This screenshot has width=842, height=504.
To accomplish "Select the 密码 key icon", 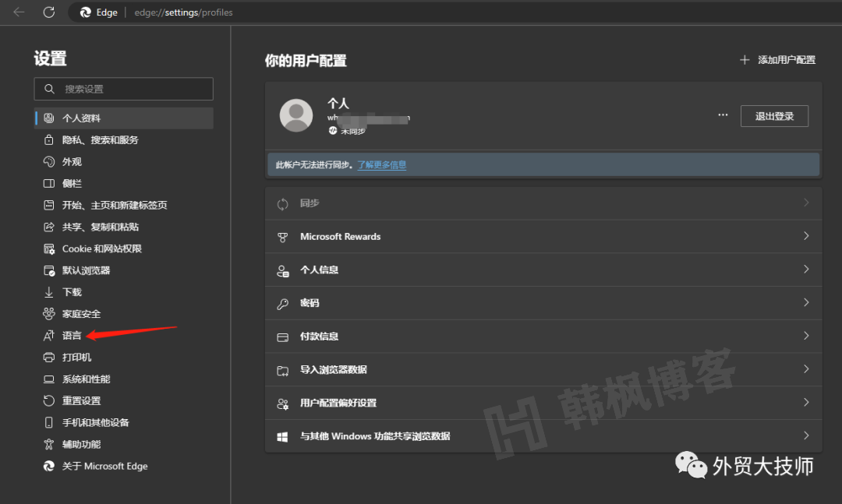I will click(282, 303).
